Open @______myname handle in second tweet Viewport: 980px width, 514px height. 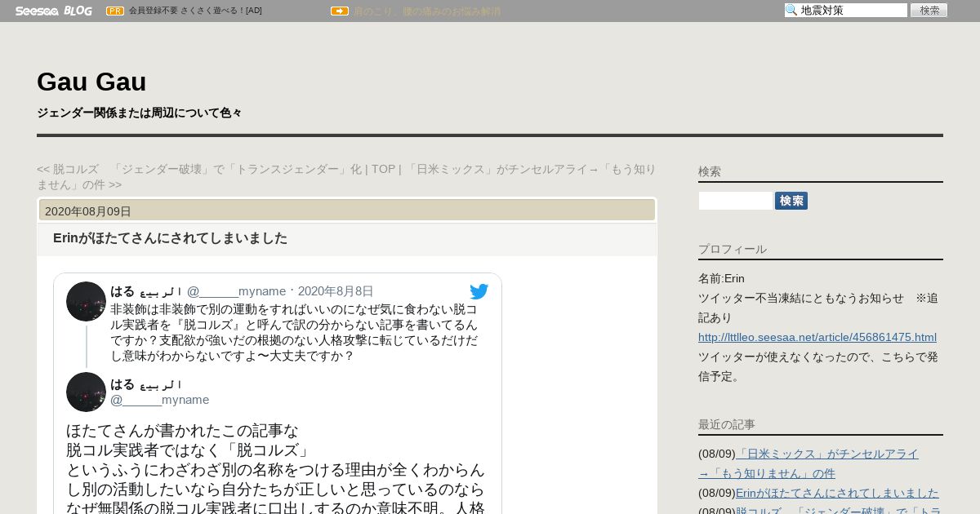point(160,399)
